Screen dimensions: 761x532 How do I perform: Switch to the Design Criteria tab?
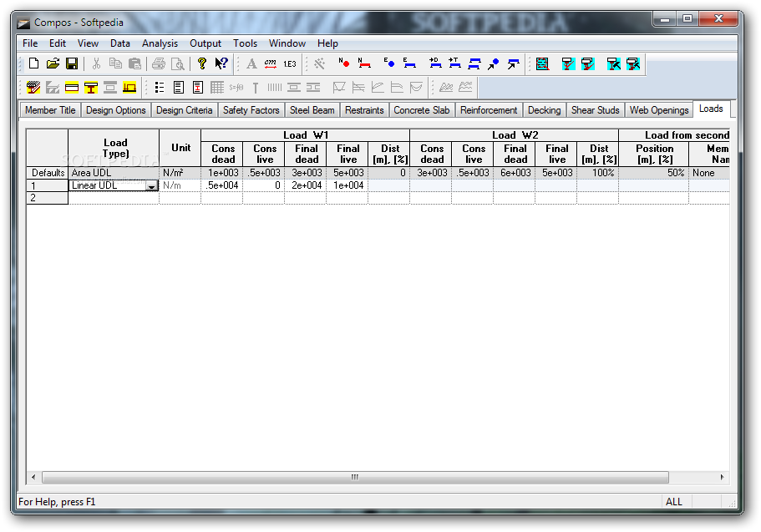pos(184,110)
